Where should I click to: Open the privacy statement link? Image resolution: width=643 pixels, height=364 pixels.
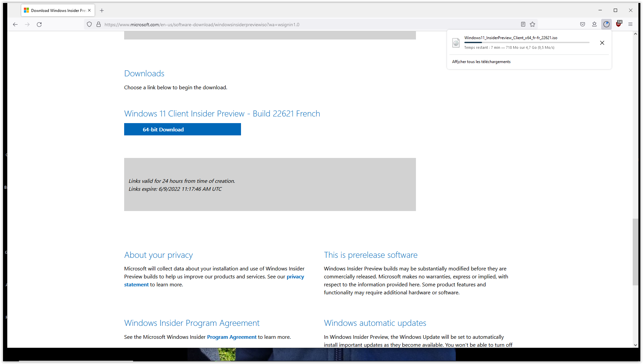[295, 276]
